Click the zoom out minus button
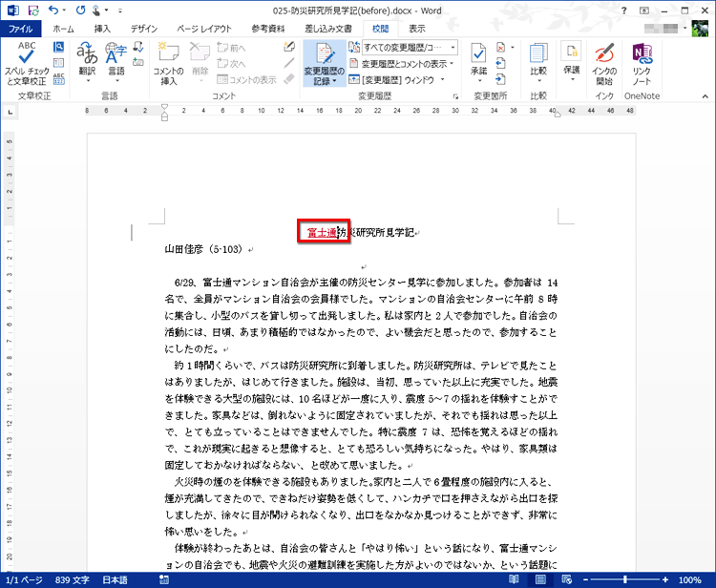716x588 pixels. [x=586, y=579]
